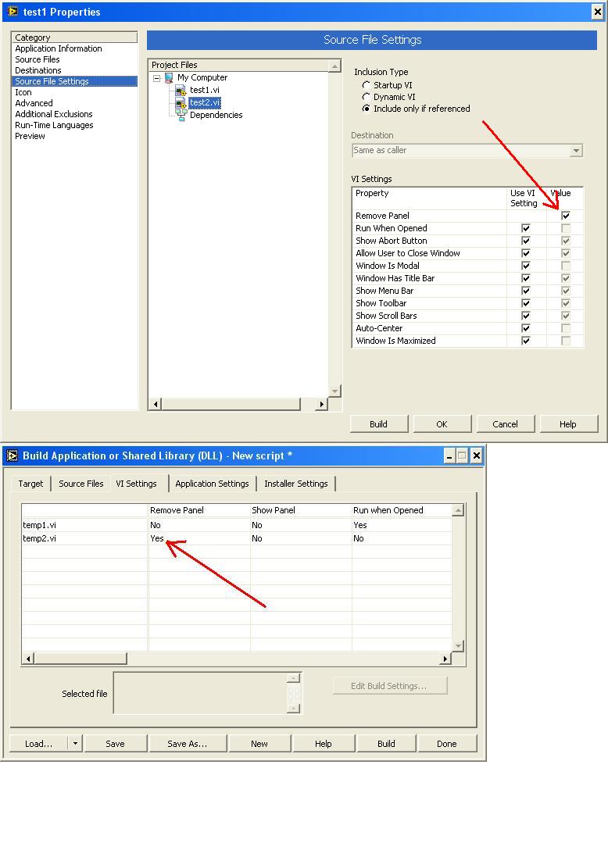Select the Icon category
Viewport: 608px width, 868px height.
tap(74, 92)
